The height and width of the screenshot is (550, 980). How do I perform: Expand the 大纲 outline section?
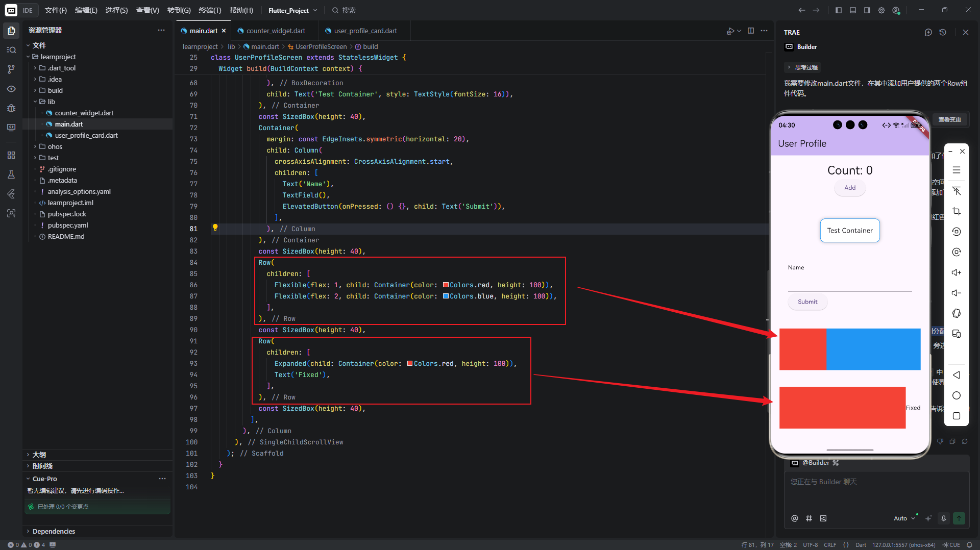coord(39,455)
